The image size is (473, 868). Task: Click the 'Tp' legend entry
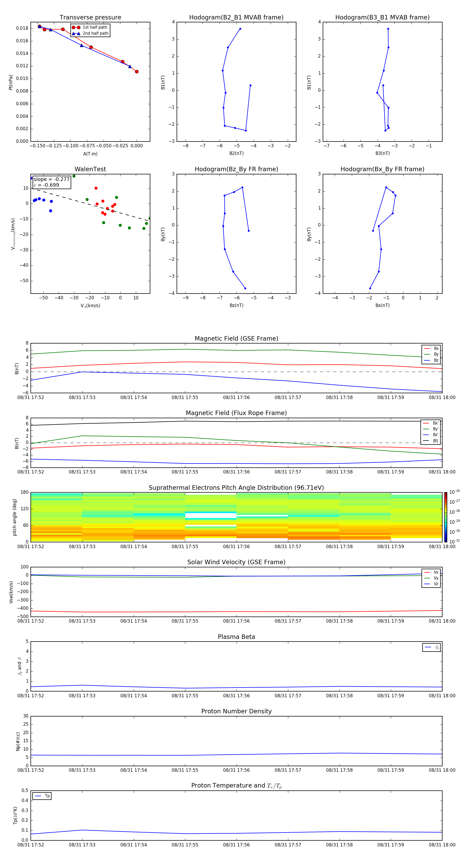pyautogui.click(x=42, y=796)
